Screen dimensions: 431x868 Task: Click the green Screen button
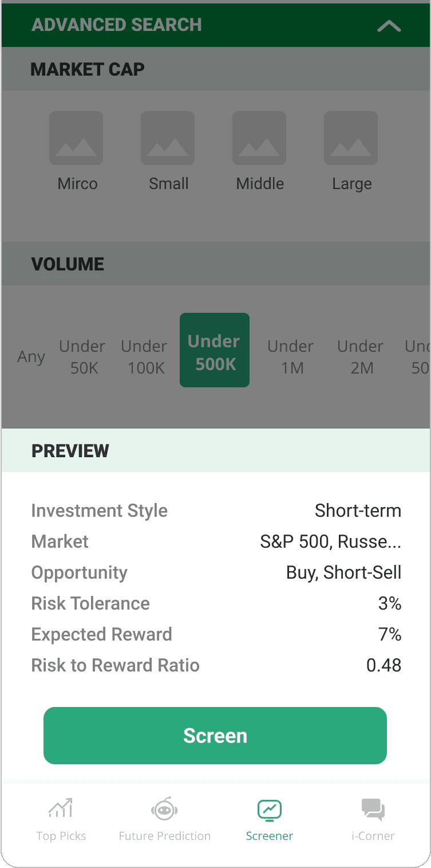pos(215,736)
